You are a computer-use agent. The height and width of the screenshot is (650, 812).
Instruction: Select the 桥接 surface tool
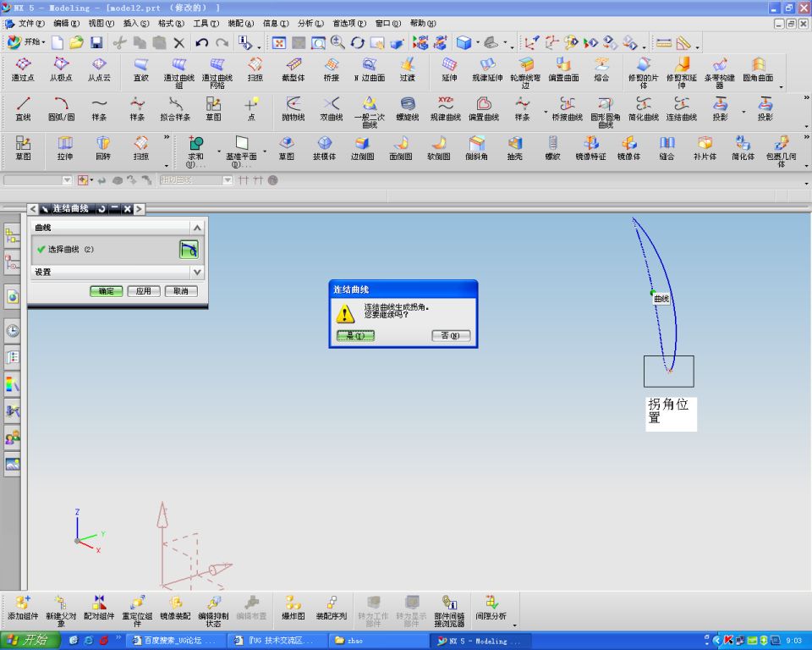(332, 69)
